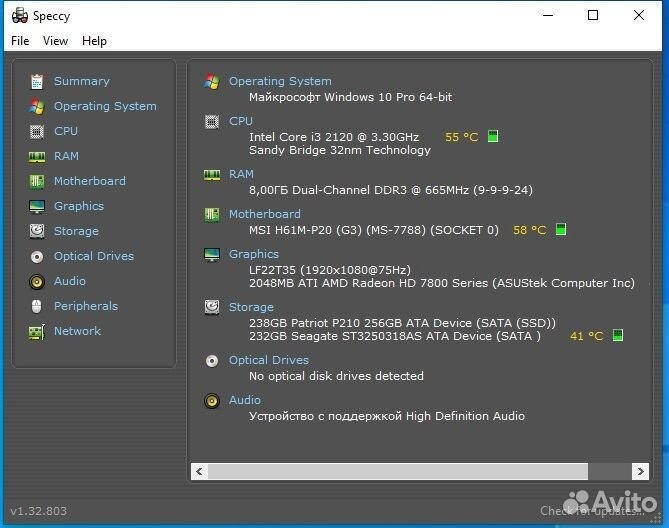Click the 55 °C CPU temperature value
669x528 pixels.
tap(461, 137)
